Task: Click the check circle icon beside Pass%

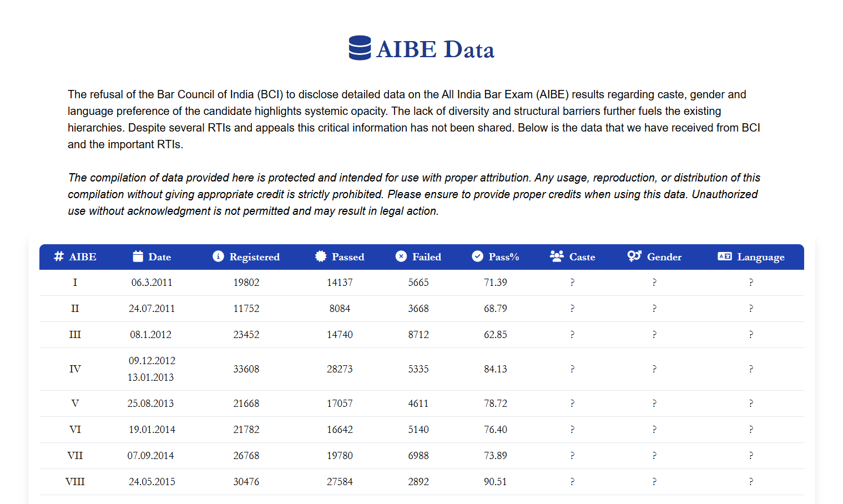Action: tap(477, 256)
